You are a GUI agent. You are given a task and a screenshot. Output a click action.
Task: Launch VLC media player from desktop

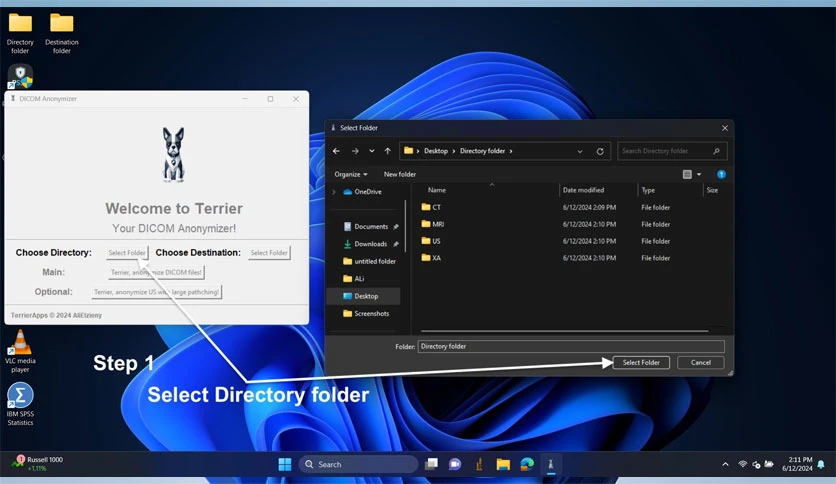tap(20, 351)
